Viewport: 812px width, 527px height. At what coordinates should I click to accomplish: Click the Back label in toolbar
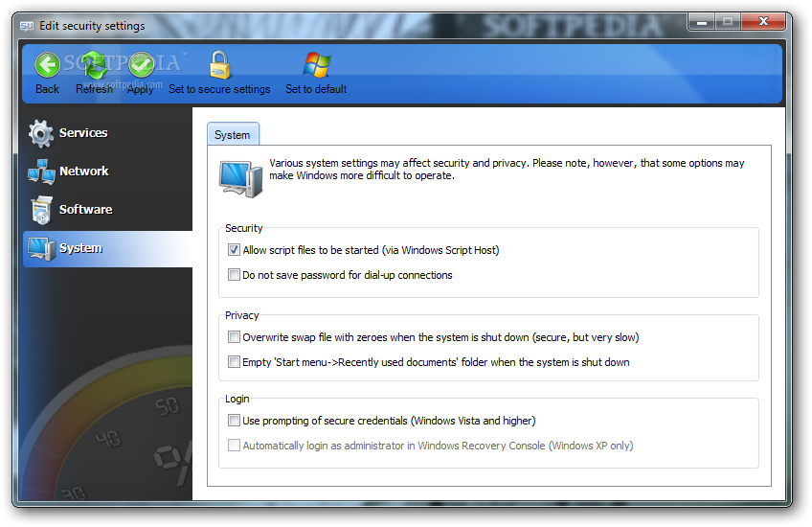point(47,89)
